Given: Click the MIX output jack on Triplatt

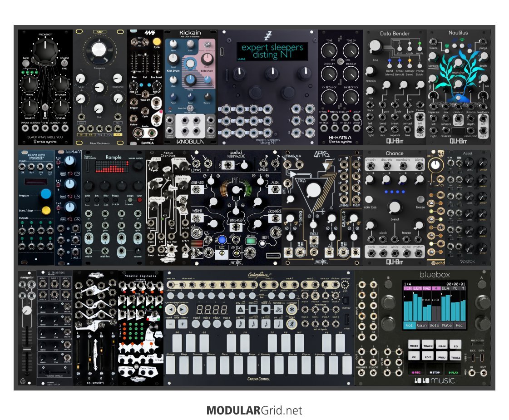Looking at the screenshot, I should (76, 252).
